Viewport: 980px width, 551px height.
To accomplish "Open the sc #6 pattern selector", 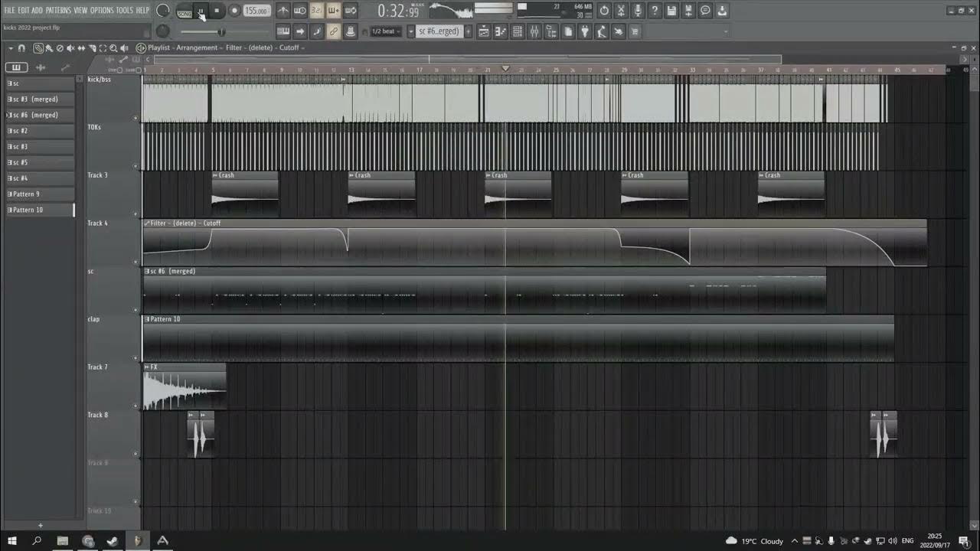I will click(x=439, y=31).
